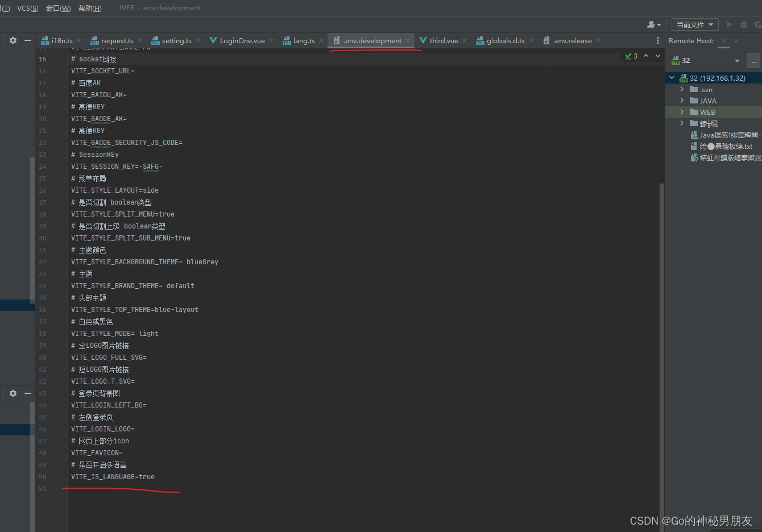Click on VITE_BAIDU_AK= line
Screen dimensions: 762x532
pyautogui.click(x=99, y=95)
